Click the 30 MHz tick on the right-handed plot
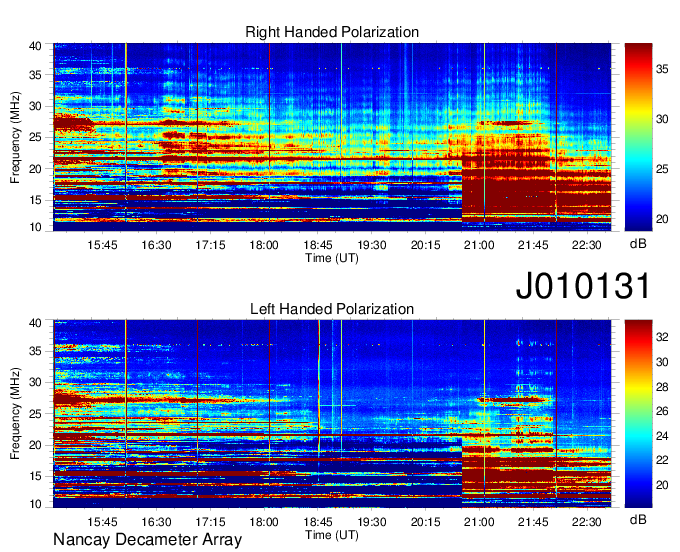This screenshot has width=680, height=552. pyautogui.click(x=35, y=106)
